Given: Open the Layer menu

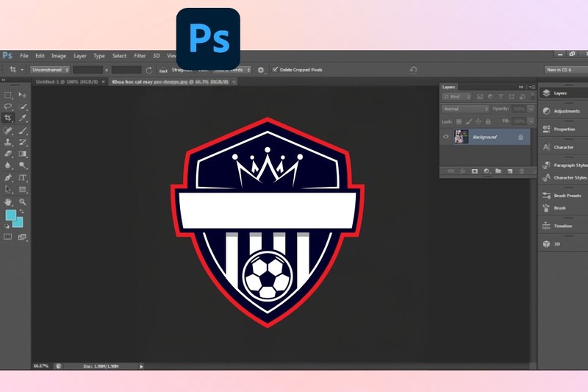Looking at the screenshot, I should (x=80, y=56).
